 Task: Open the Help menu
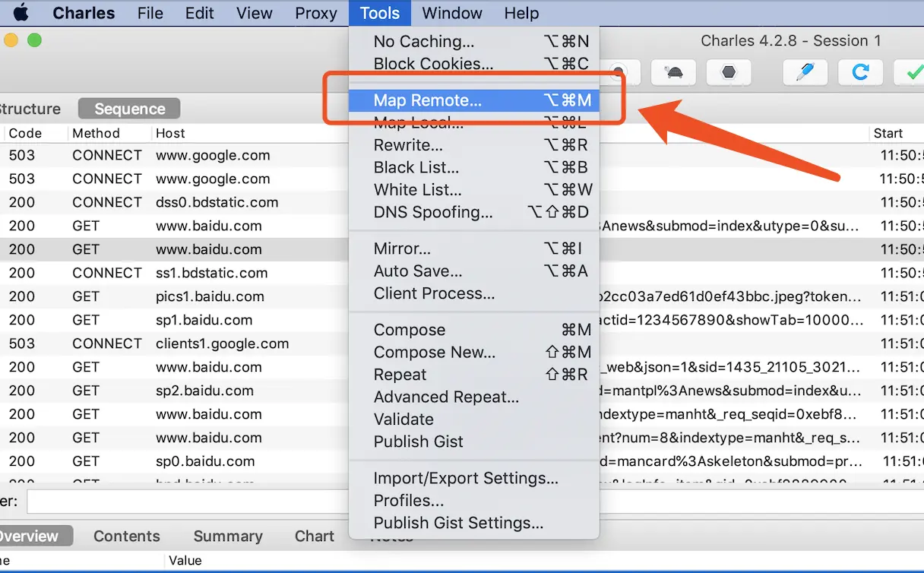pyautogui.click(x=521, y=13)
